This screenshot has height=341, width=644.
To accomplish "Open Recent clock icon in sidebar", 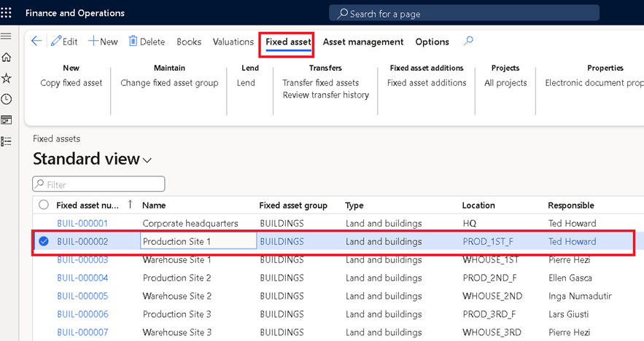I will [7, 99].
